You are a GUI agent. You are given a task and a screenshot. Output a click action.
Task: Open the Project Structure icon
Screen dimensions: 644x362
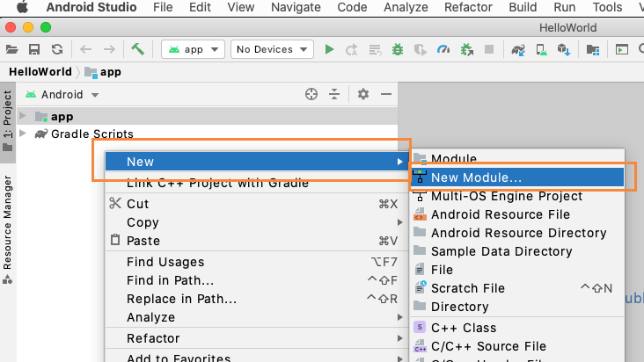point(593,50)
